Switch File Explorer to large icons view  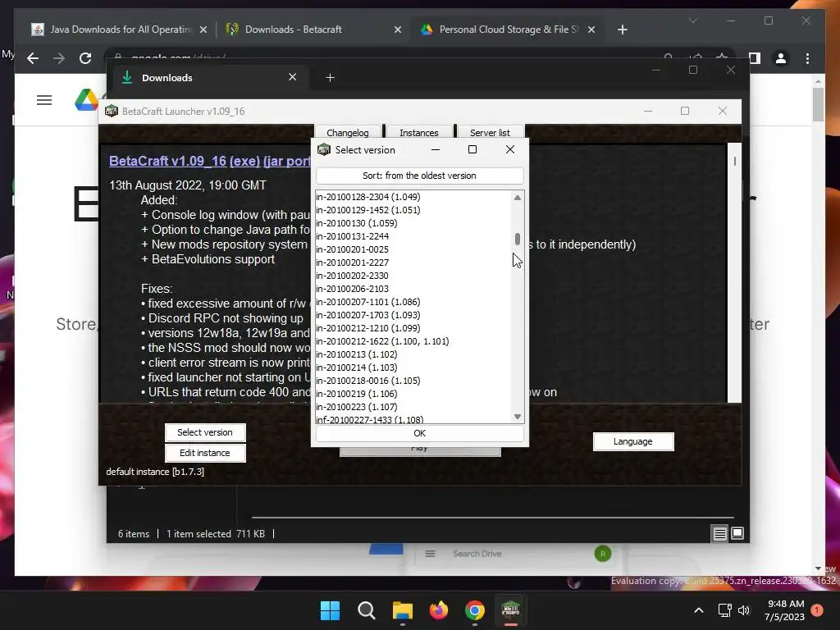(x=737, y=533)
